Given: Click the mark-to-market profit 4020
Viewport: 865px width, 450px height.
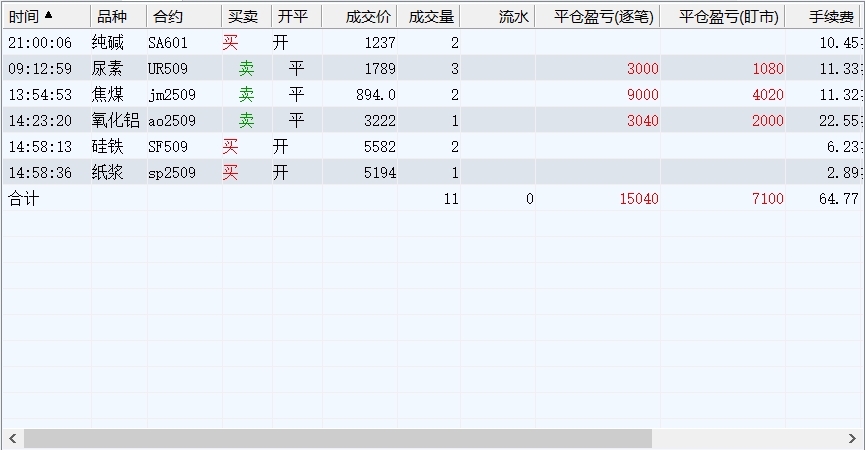Looking at the screenshot, I should 768,94.
